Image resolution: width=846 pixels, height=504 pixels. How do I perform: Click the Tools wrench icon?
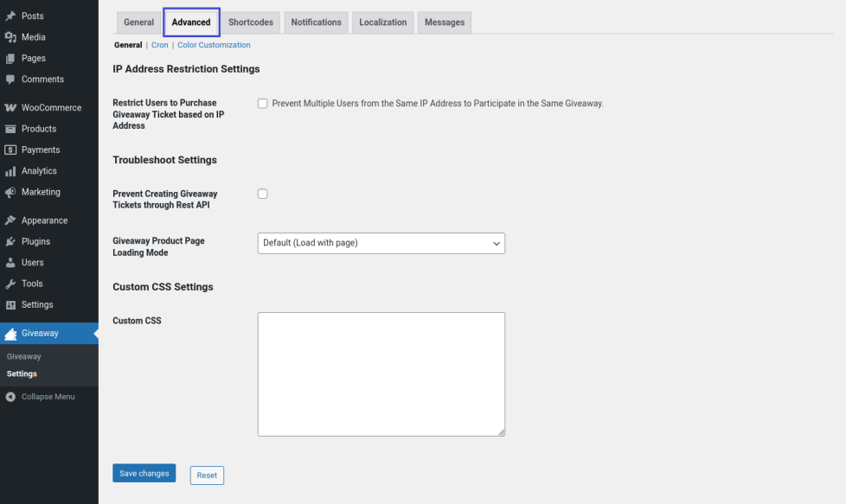click(x=10, y=284)
